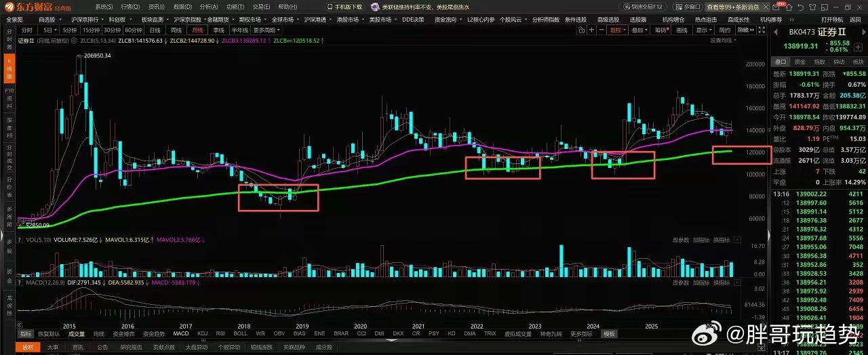Open the 分析(A) menu
Viewport: 868px width, 355px height.
pyautogui.click(x=209, y=6)
